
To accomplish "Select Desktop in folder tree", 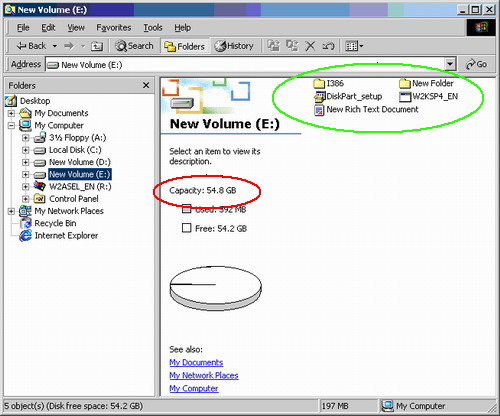I will click(35, 101).
